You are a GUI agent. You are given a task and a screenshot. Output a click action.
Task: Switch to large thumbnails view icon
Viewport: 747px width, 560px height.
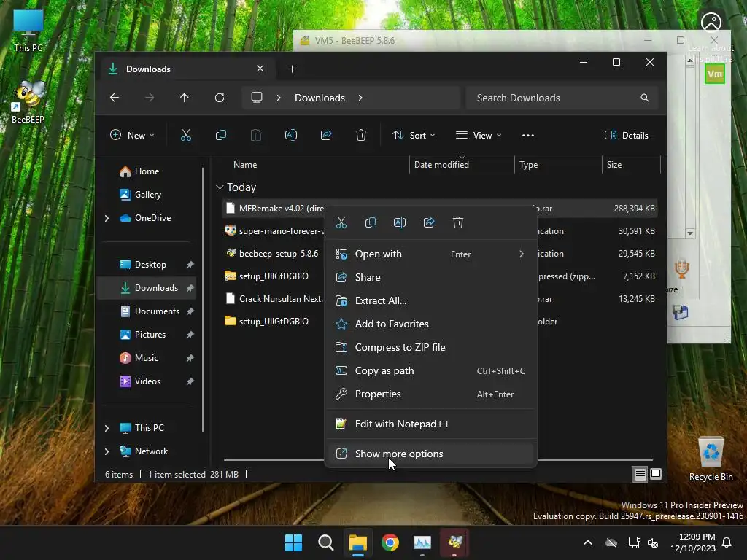656,474
